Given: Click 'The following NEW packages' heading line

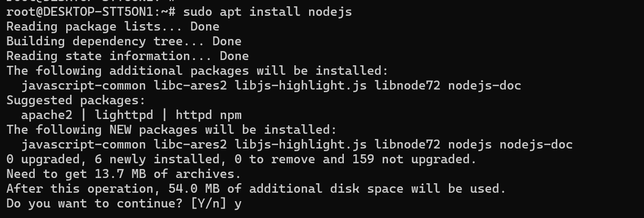Looking at the screenshot, I should pyautogui.click(x=171, y=130).
